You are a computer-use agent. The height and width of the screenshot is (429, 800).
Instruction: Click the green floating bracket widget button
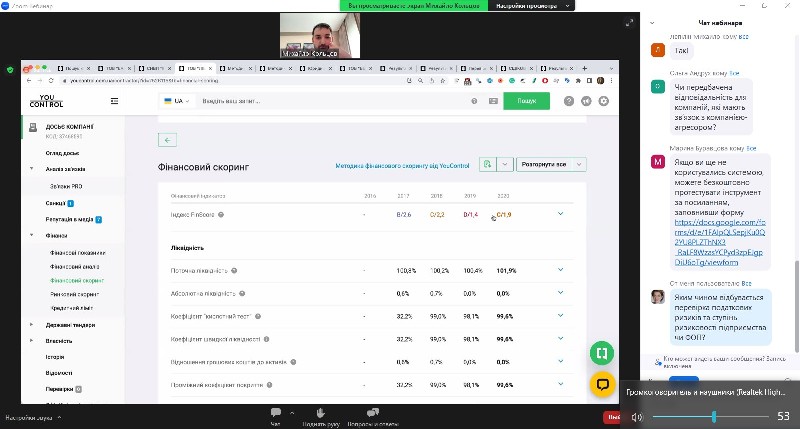pyautogui.click(x=602, y=352)
